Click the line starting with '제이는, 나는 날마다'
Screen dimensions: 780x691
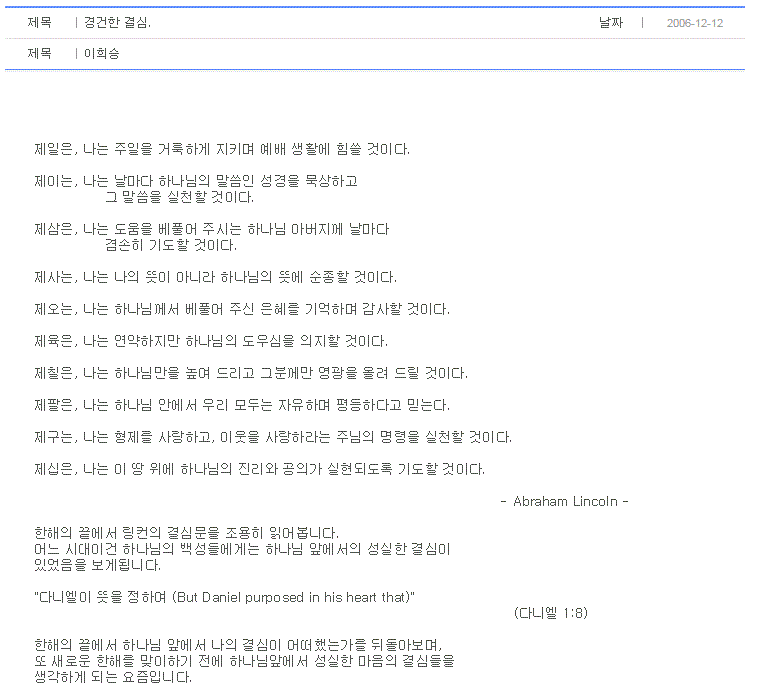[x=196, y=181]
